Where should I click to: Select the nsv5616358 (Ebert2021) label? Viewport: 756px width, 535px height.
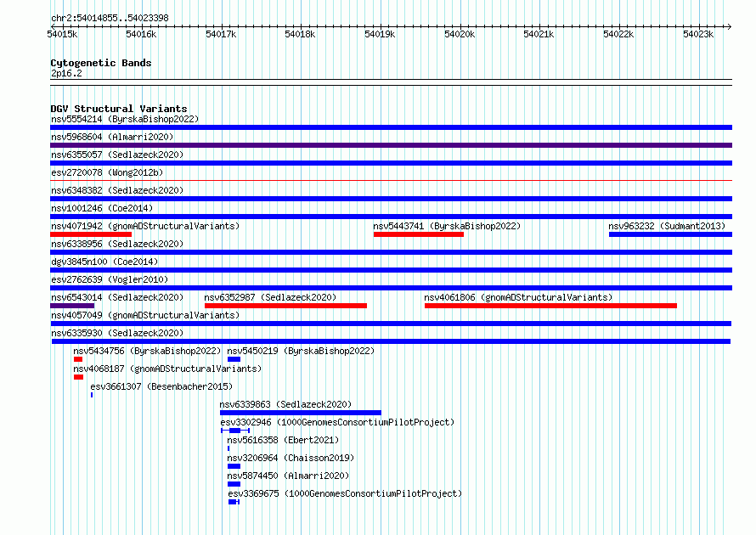click(x=283, y=440)
